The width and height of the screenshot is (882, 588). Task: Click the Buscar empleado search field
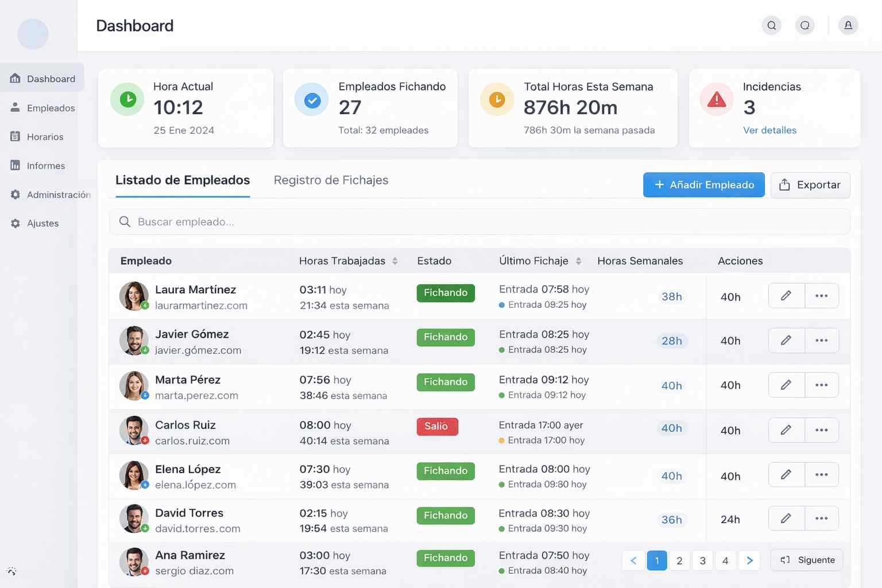click(479, 222)
